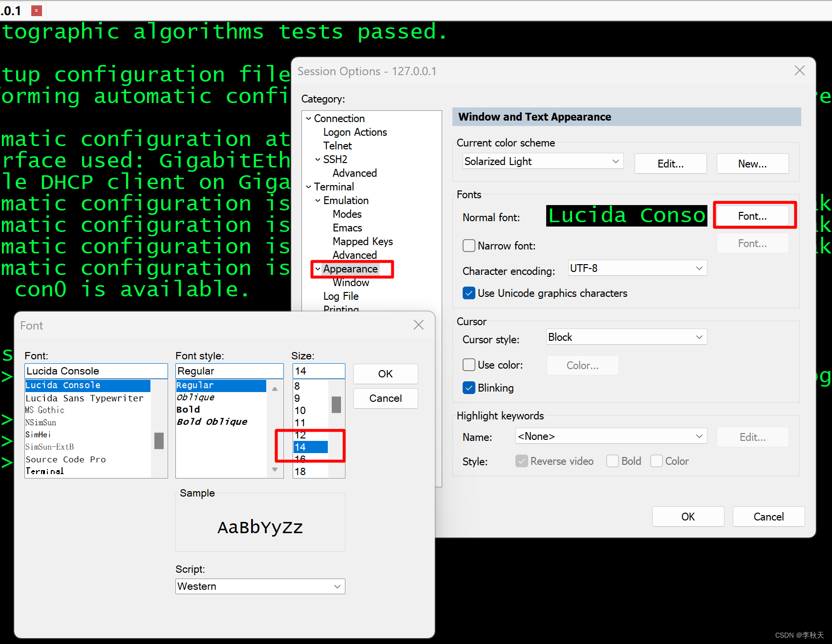832x644 pixels.
Task: Select size 10 in size list
Action: tap(300, 411)
